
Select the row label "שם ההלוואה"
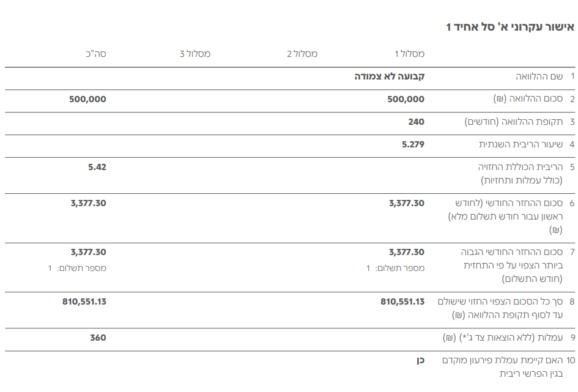click(538, 76)
